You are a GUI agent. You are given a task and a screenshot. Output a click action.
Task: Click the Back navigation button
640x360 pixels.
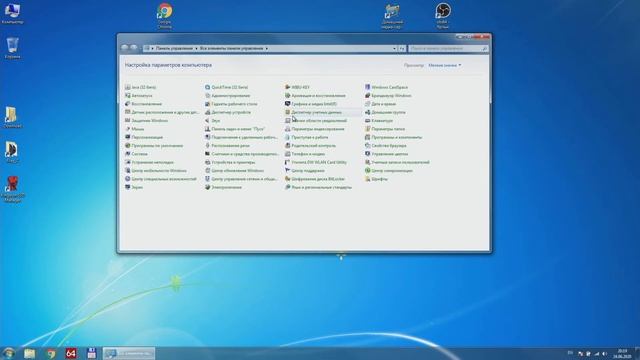(124, 48)
